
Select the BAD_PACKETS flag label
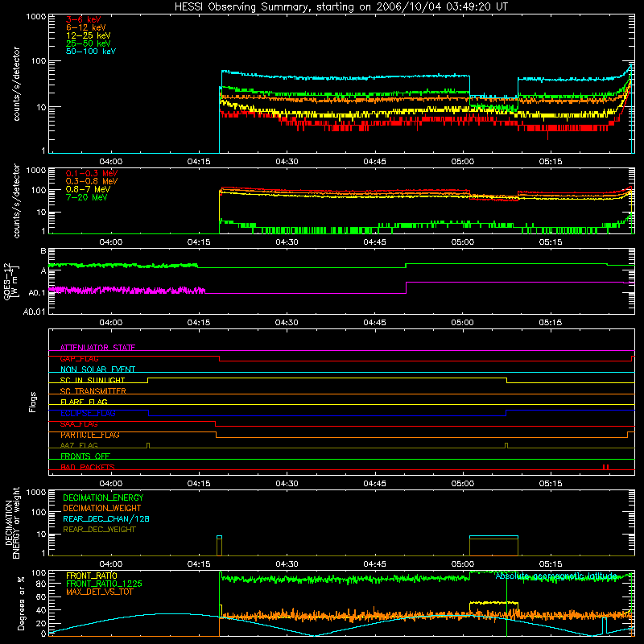[88, 467]
